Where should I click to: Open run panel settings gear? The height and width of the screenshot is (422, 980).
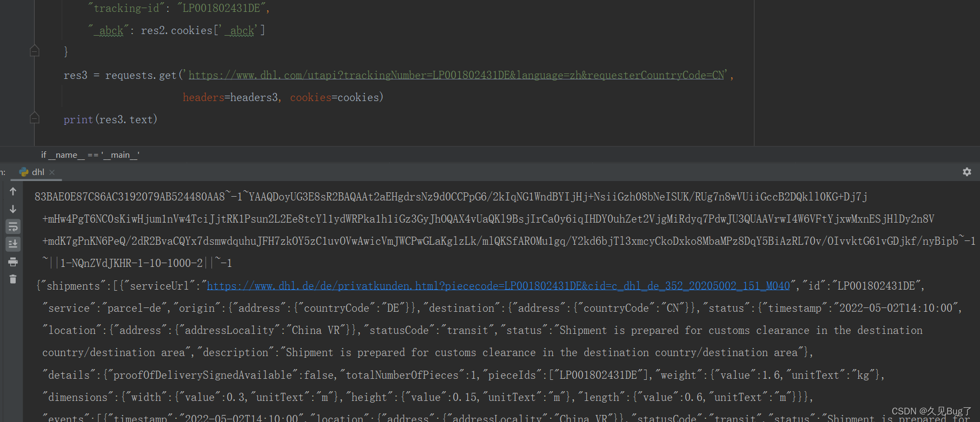click(967, 172)
